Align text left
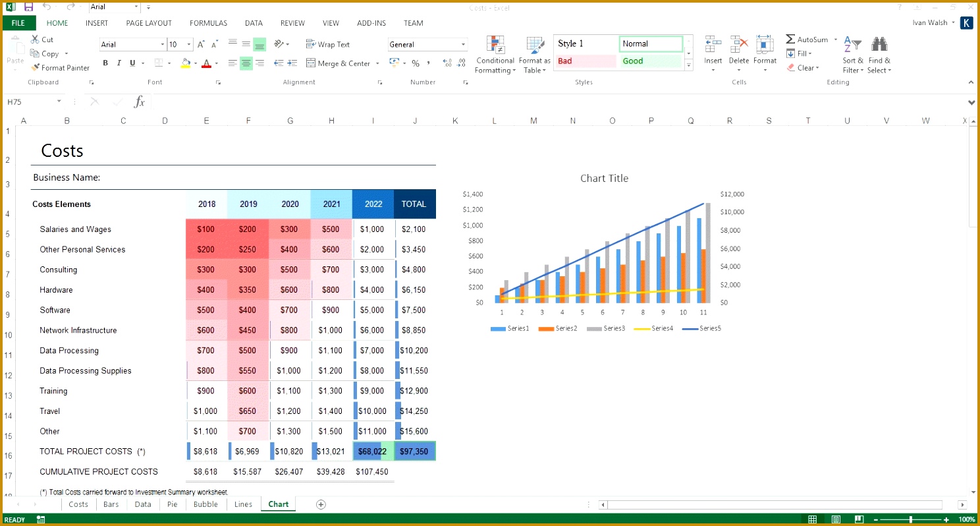This screenshot has width=980, height=526. coord(232,63)
